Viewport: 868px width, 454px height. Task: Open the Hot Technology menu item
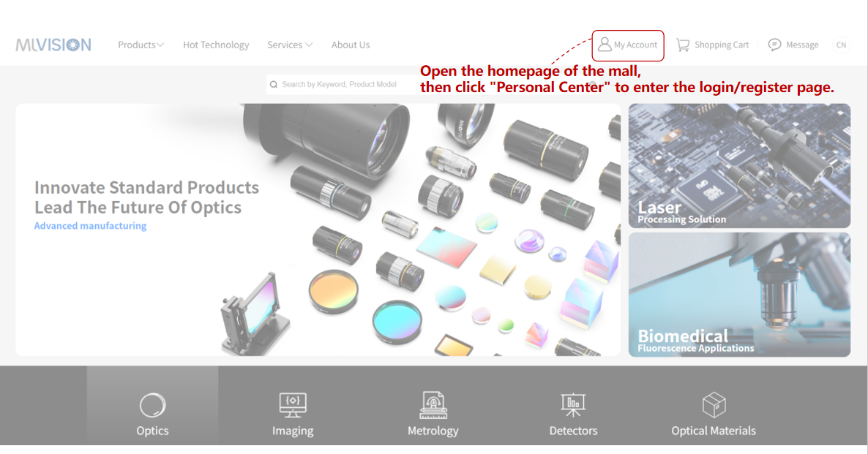click(x=216, y=45)
